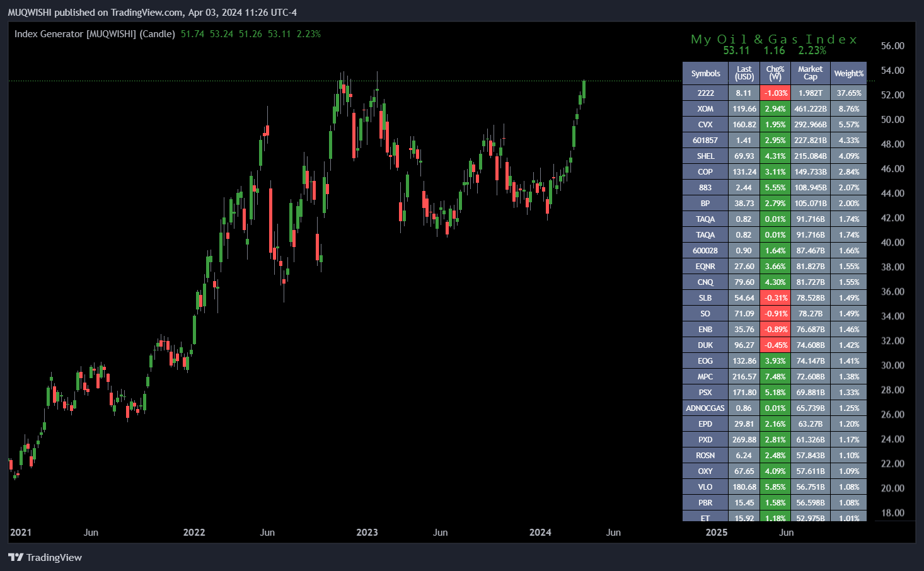Select the CNQ symbol cell
924x571 pixels.
705,282
